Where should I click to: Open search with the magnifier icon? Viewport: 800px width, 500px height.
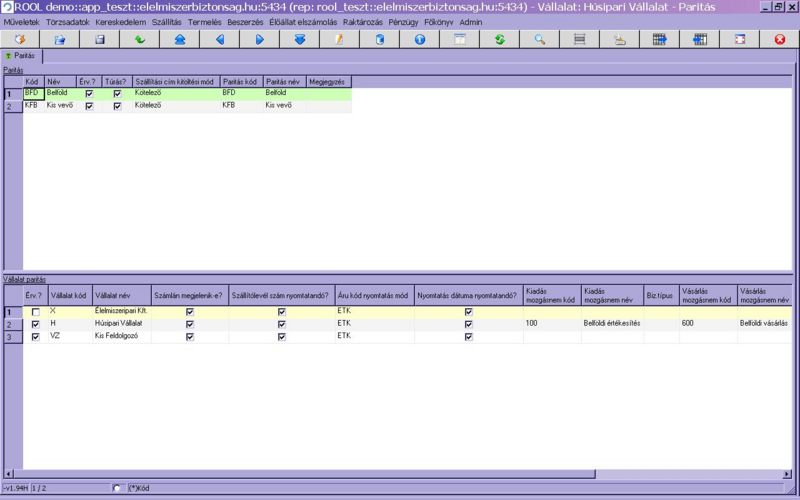click(x=539, y=40)
